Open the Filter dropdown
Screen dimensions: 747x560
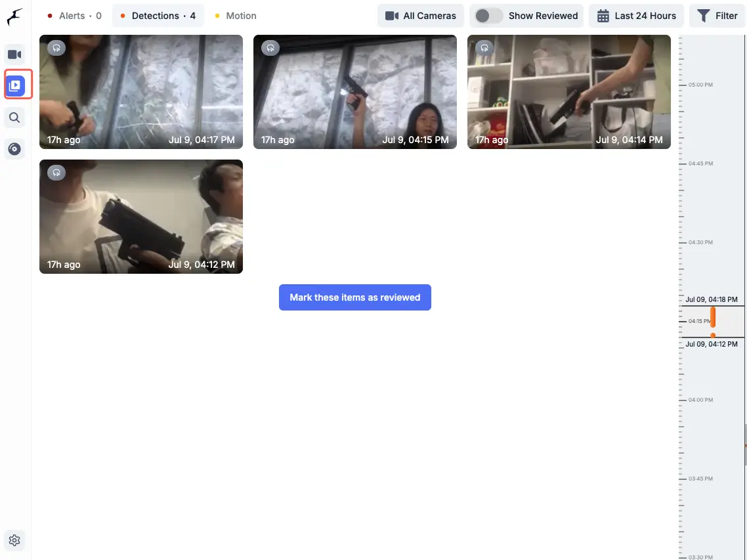[x=717, y=16]
